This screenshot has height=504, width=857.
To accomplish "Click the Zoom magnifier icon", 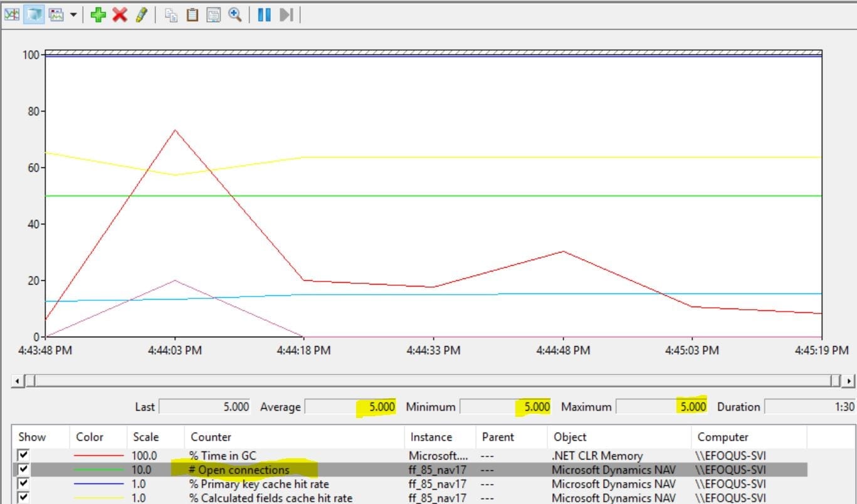I will point(235,14).
